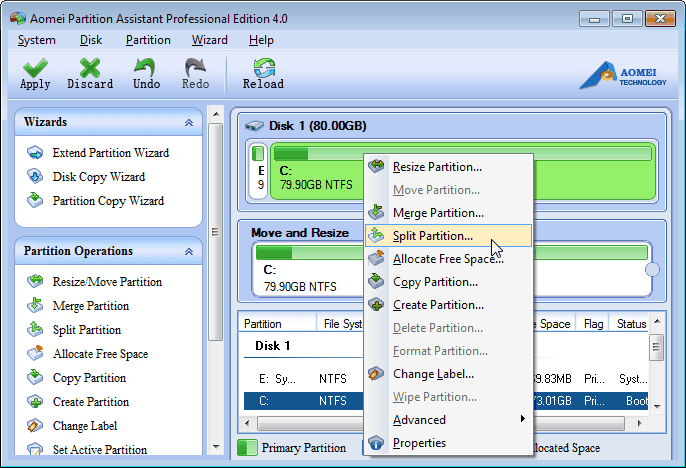Click Copy Partition icon in sidebar

[35, 377]
